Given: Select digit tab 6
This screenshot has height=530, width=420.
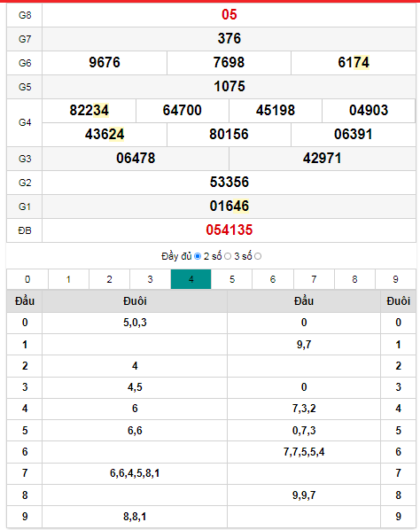Looking at the screenshot, I should 273,279.
